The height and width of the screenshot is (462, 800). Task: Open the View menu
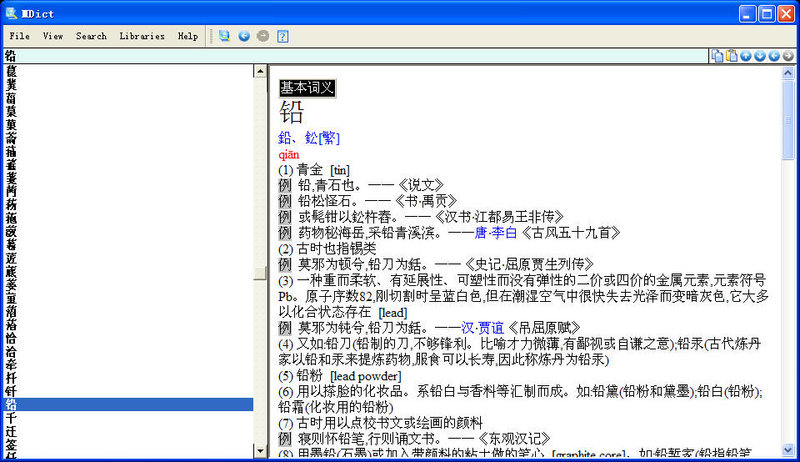(53, 36)
